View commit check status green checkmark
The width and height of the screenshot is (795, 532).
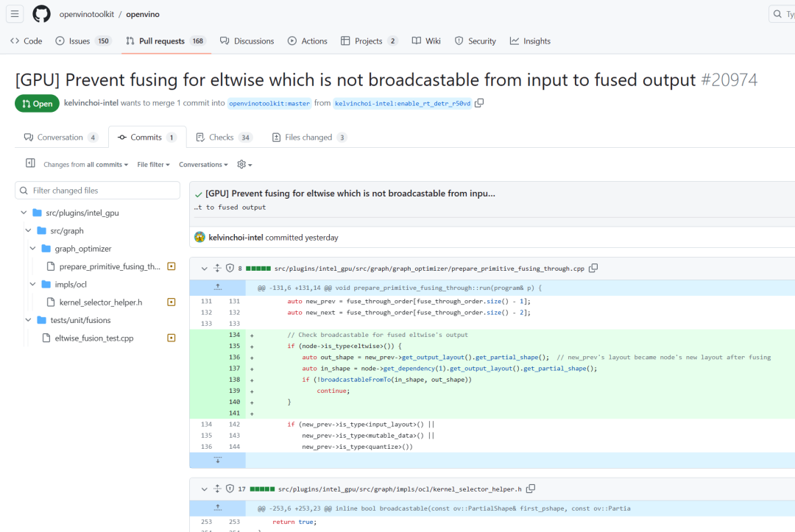[199, 194]
